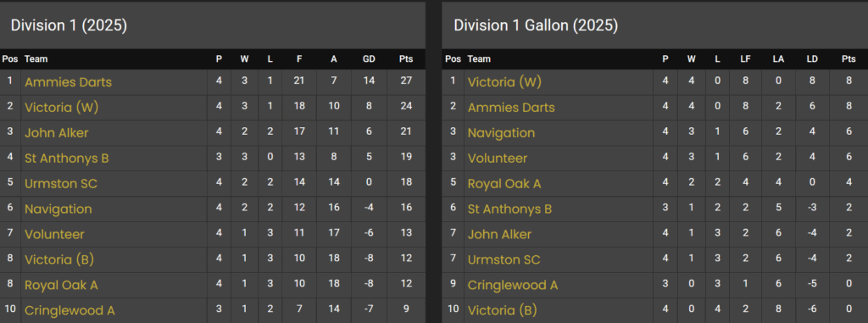Select Ammies Darts in Gallon table
868x323 pixels.
[511, 108]
